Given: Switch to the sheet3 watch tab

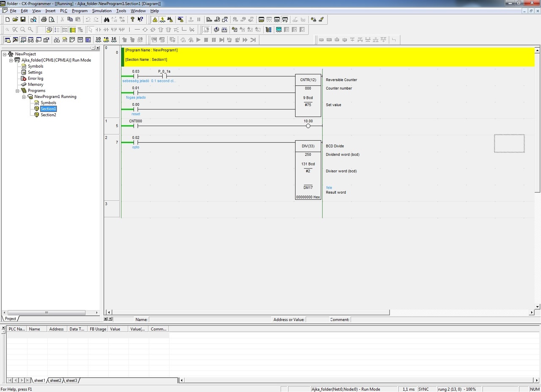Looking at the screenshot, I should [71, 381].
